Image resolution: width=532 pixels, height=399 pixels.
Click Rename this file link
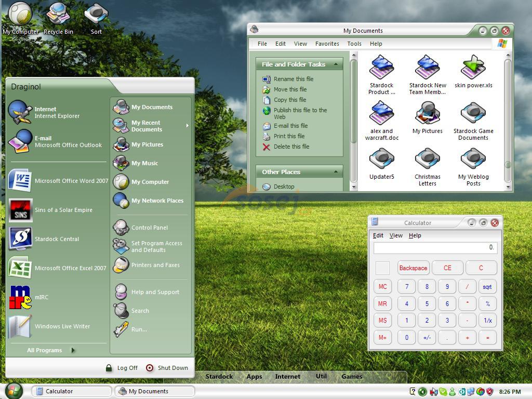[x=288, y=79]
